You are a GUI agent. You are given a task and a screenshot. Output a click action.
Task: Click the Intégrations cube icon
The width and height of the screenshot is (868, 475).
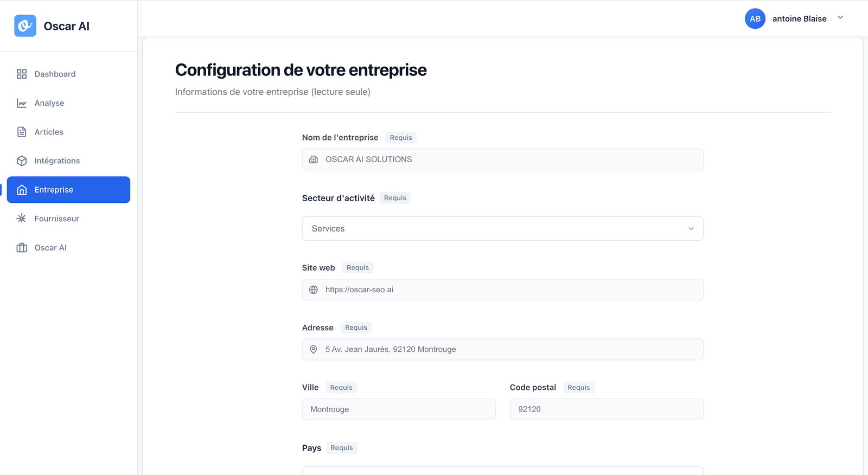pos(22,161)
